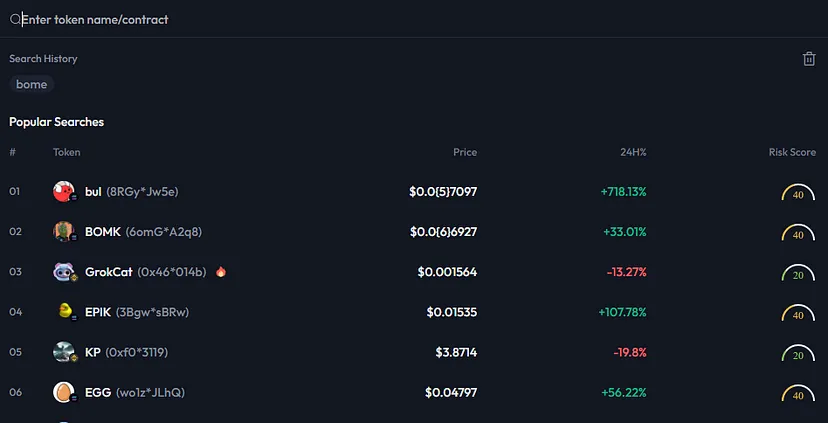Image resolution: width=828 pixels, height=423 pixels.
Task: Click the EPIK duck token icon
Action: coord(64,312)
